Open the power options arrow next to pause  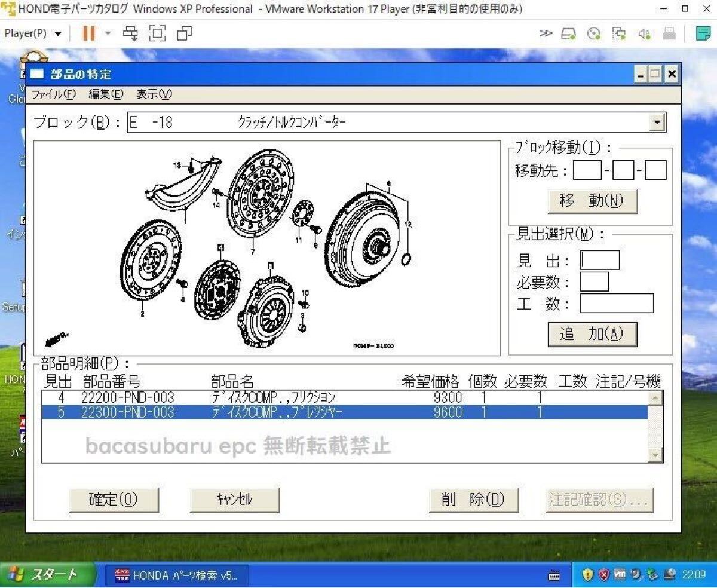108,33
